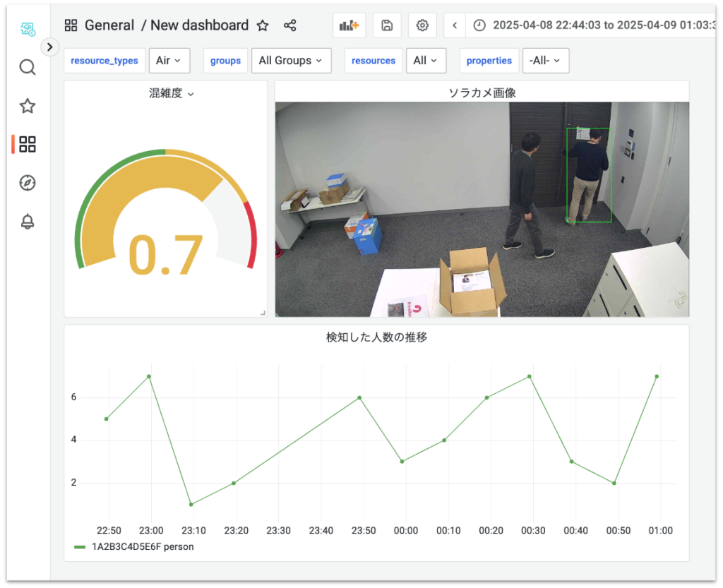
Task: Open the Dashboards grid icon in sidebar
Action: 28,145
